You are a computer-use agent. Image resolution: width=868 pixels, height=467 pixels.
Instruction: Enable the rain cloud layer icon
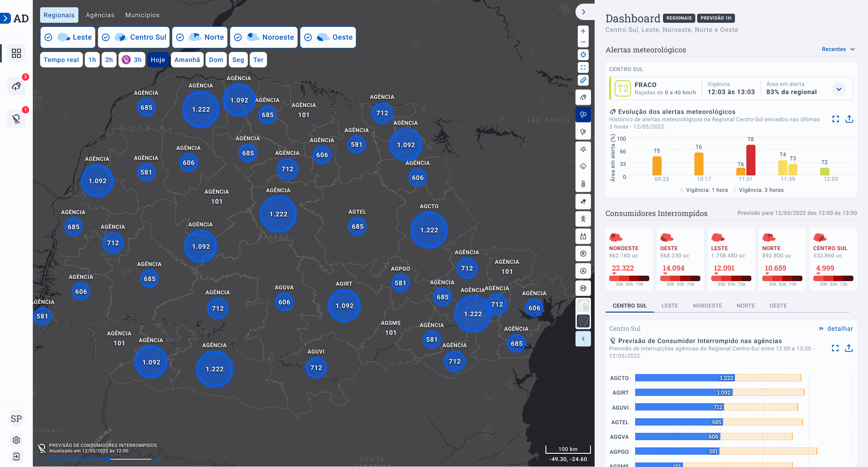point(583,167)
